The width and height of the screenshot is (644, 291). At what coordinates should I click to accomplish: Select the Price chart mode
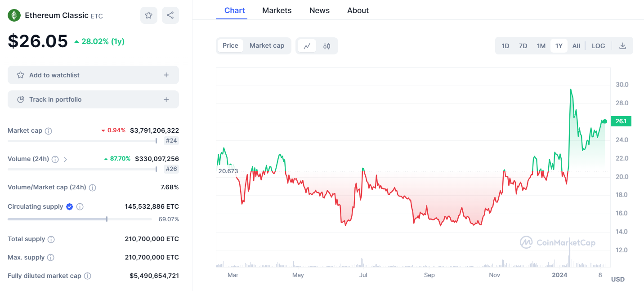(231, 45)
